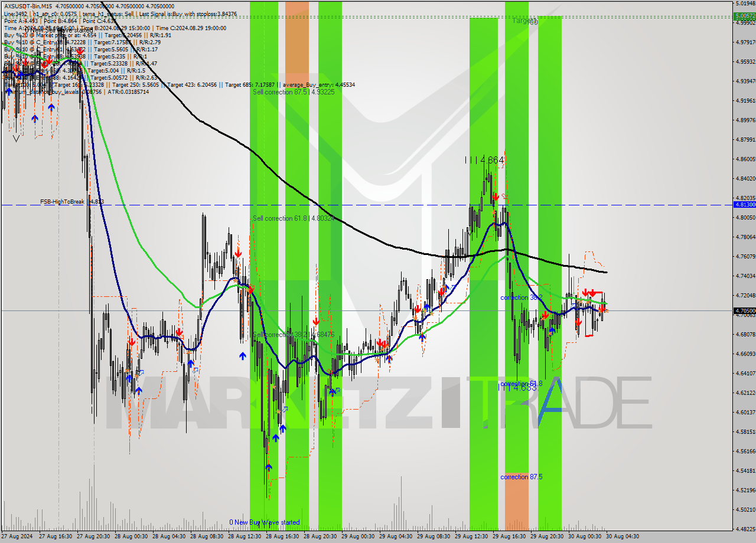The image size is (756, 543).
Task: Click the 4.50210 price axis value
Action: [x=745, y=509]
